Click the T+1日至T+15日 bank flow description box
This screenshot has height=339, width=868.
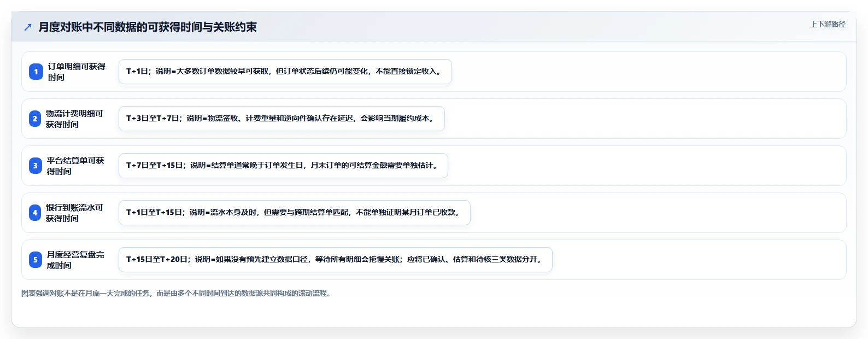[x=295, y=213]
